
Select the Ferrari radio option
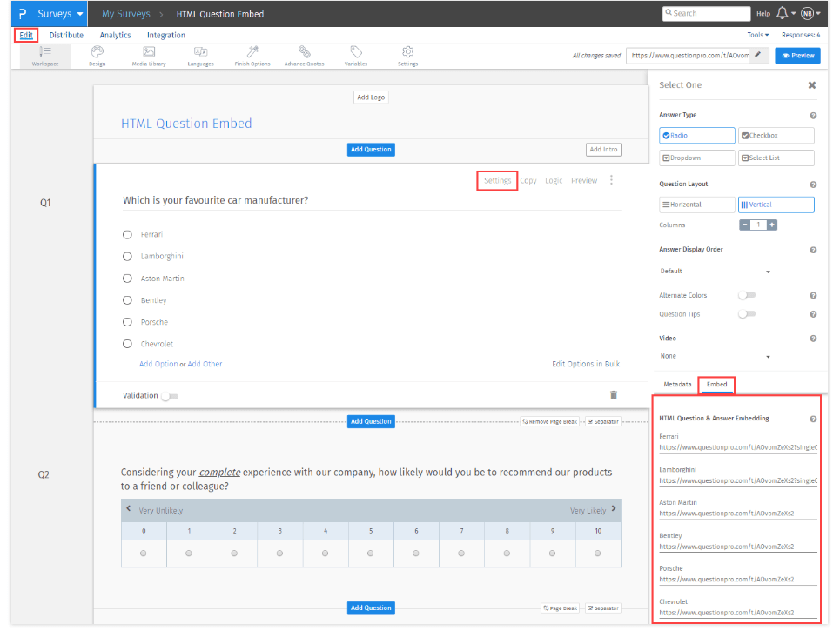tap(127, 235)
